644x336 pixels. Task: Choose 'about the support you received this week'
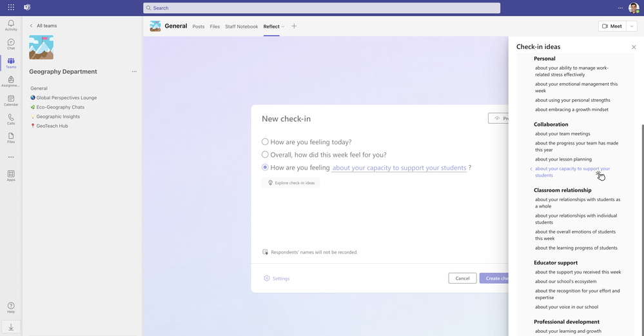point(578,272)
